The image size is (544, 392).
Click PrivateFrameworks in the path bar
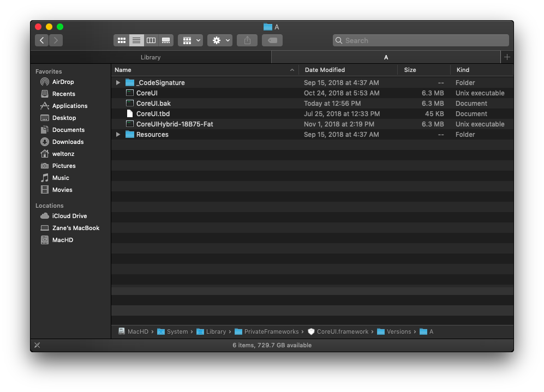coord(271,331)
